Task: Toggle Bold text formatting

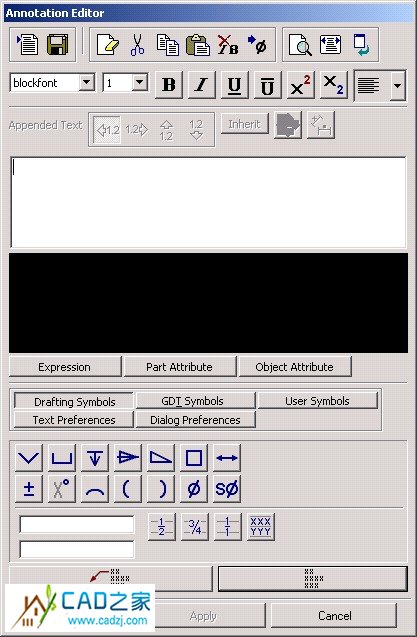Action: (169, 85)
